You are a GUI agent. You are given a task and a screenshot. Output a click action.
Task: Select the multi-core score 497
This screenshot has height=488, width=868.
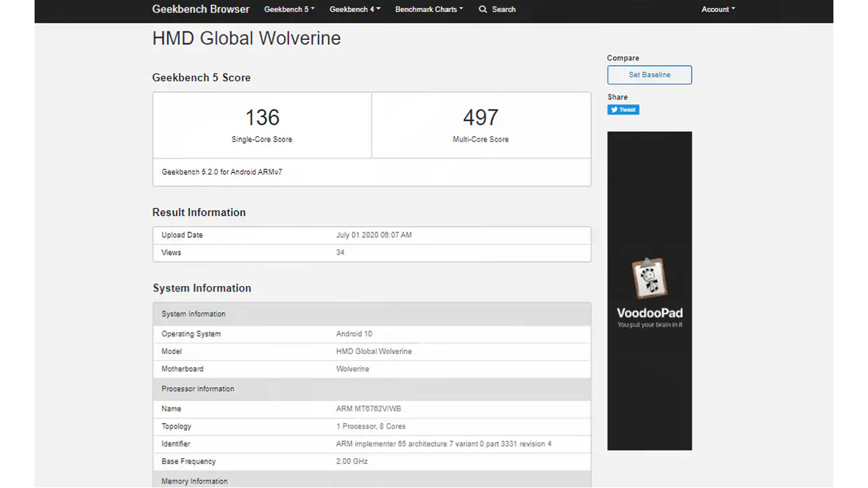point(481,117)
